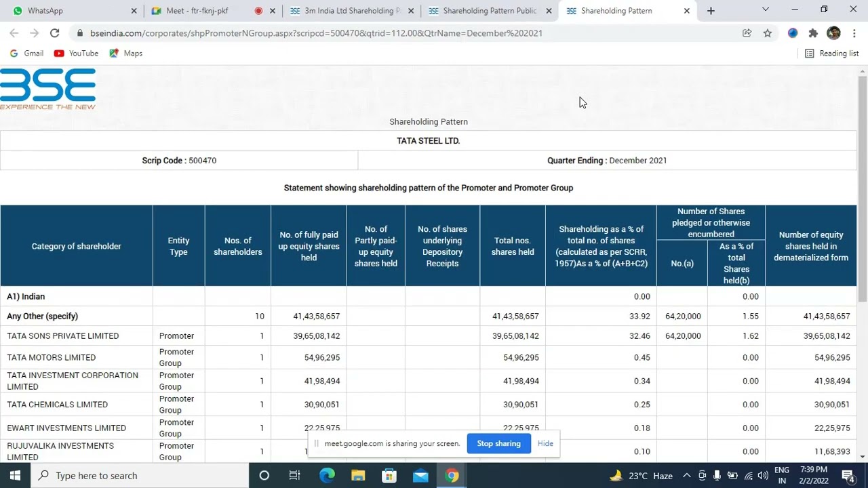Click the taskbar search box
The height and width of the screenshot is (488, 868).
(x=140, y=476)
